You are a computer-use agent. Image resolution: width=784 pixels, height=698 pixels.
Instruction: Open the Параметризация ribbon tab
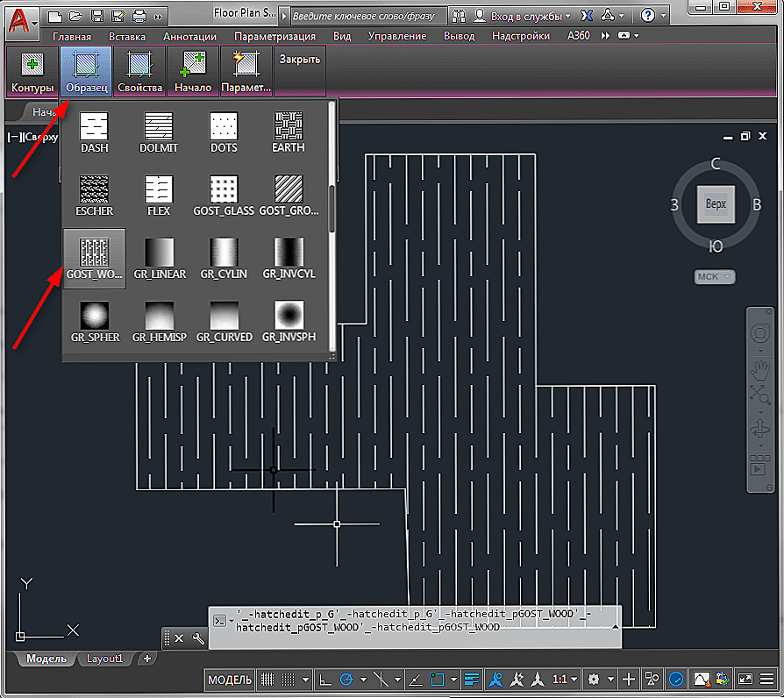[x=274, y=37]
